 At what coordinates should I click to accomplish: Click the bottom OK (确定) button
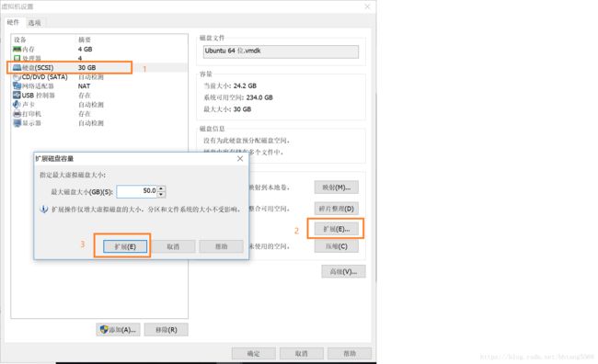coord(253,354)
